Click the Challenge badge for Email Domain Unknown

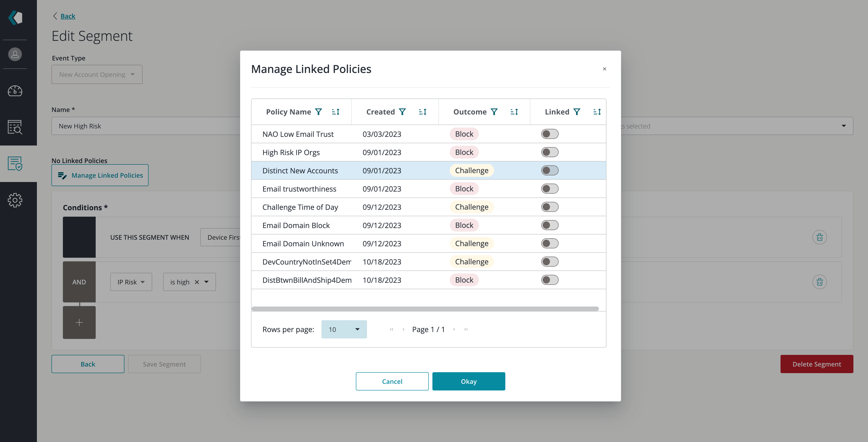[471, 243]
